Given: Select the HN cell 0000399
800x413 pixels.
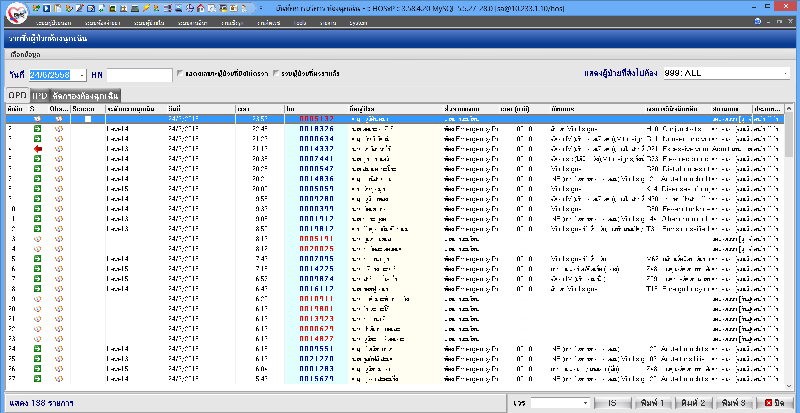Looking at the screenshot, I should [316, 209].
